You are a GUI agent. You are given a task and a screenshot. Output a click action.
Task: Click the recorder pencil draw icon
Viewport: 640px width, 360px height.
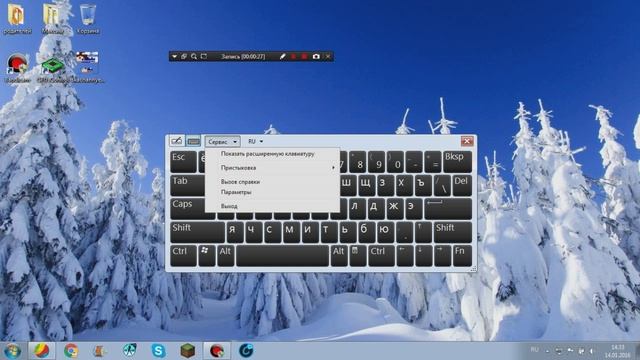282,56
